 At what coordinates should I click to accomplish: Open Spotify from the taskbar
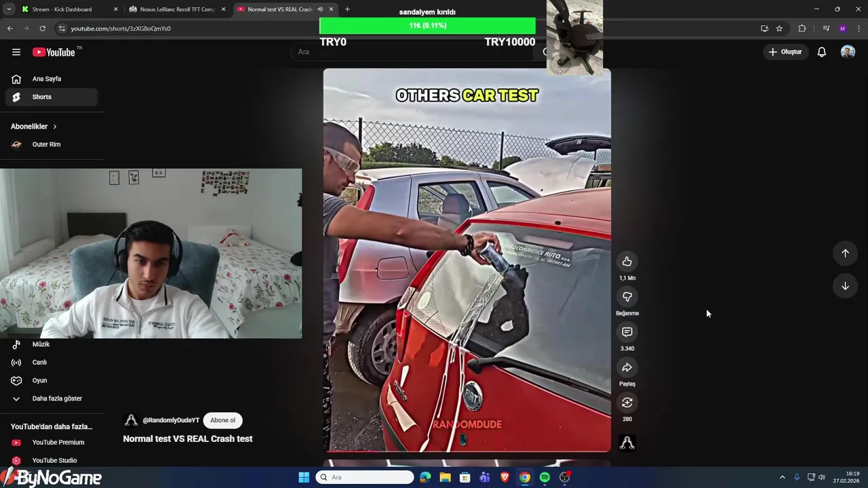coord(545,477)
